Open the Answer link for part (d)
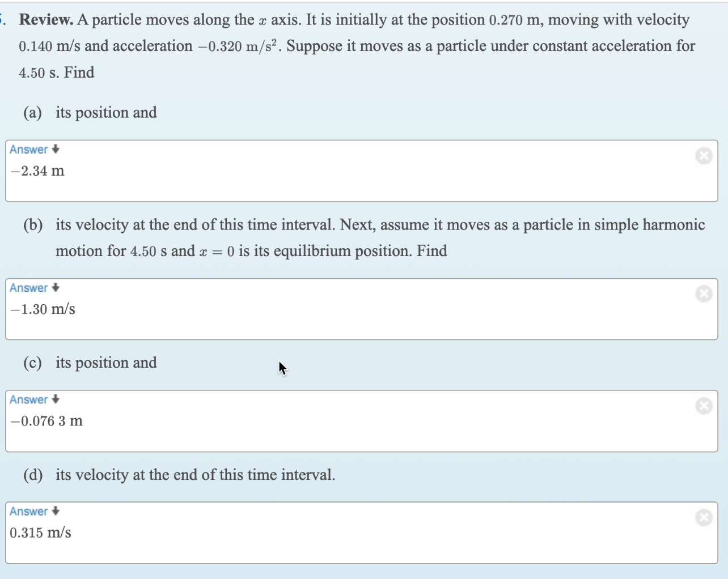The width and height of the screenshot is (728, 579). [28, 511]
